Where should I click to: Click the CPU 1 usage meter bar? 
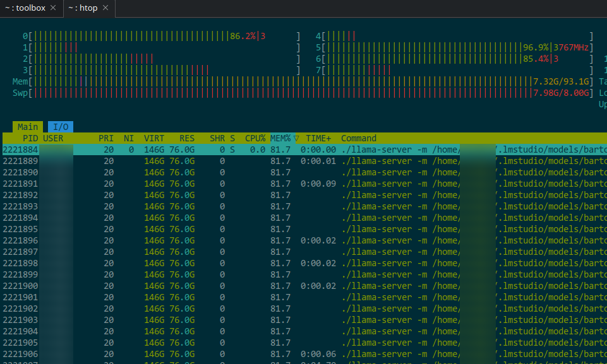tap(162, 47)
